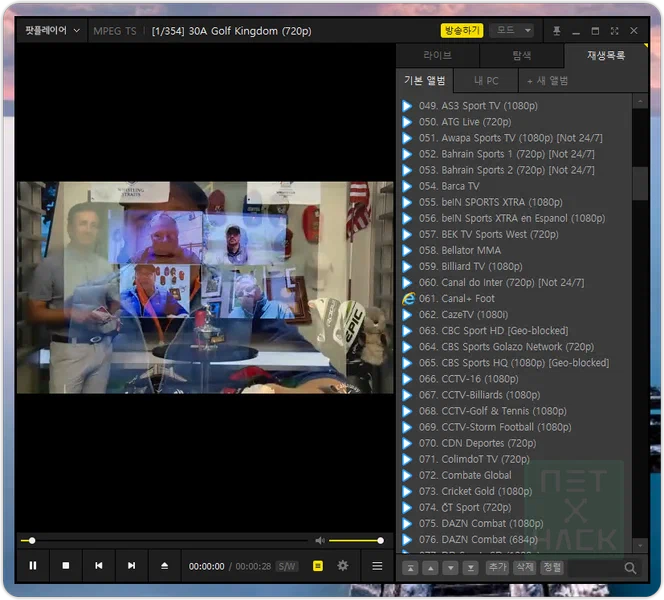Select '057. BEK TV Sports West (720p)'

coord(488,234)
